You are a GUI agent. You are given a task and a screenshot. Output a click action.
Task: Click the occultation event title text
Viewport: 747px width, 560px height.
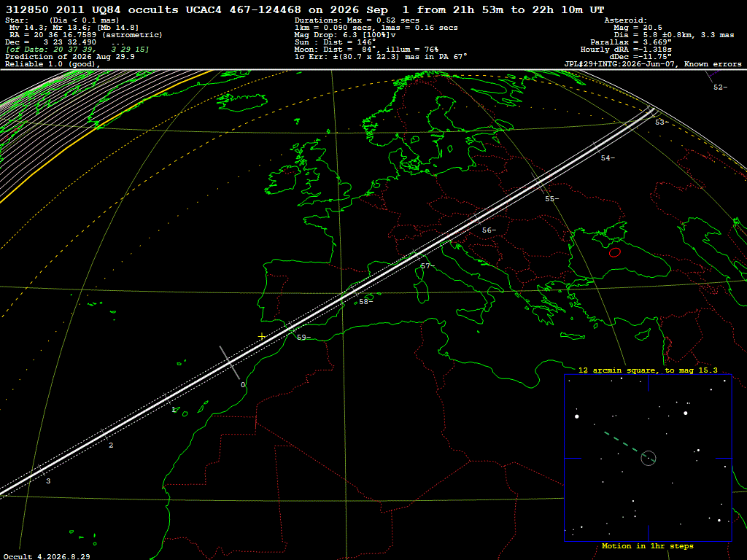305,9
